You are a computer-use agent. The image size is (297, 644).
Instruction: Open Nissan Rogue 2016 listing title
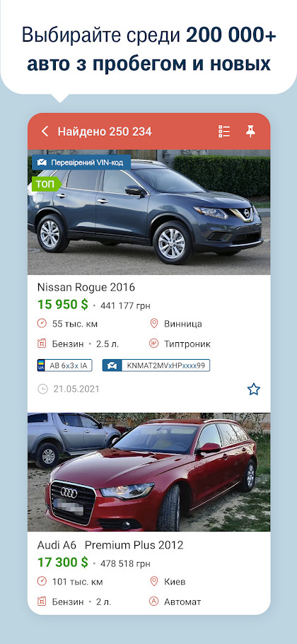coord(86,287)
